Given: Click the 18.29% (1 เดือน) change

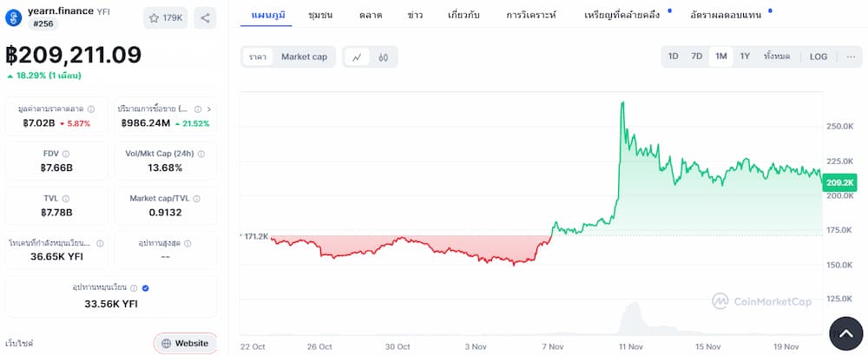Looking at the screenshot, I should [44, 76].
